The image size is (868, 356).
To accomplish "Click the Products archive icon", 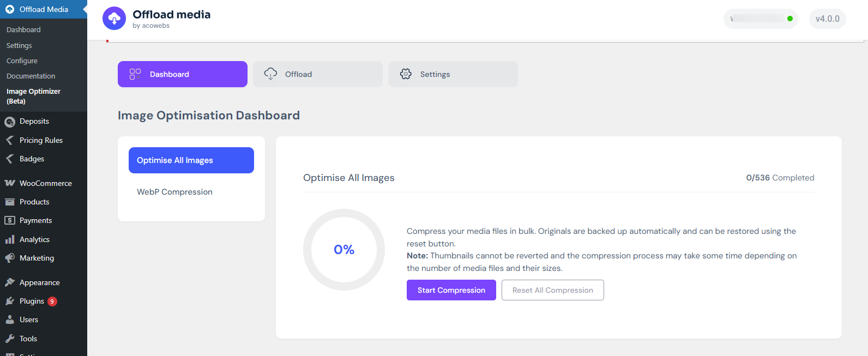I will tap(10, 202).
